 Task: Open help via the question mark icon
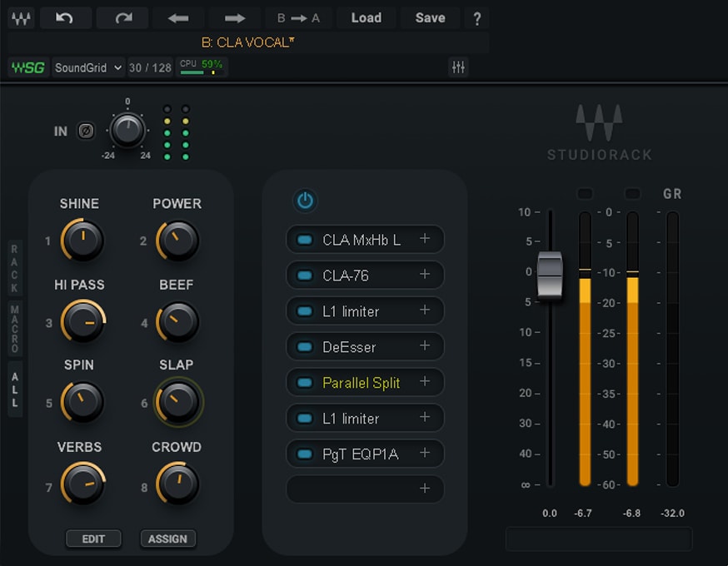(476, 17)
